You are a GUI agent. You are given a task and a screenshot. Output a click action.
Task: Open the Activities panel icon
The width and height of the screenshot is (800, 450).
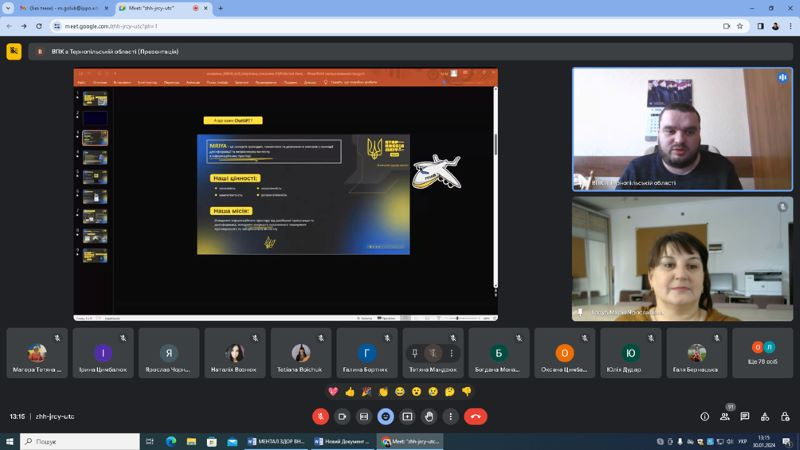[765, 417]
